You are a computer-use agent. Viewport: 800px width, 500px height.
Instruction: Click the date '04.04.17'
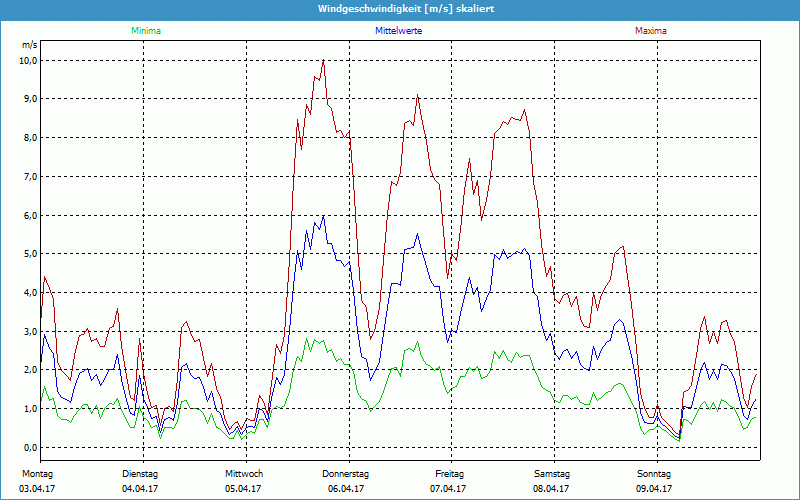(x=140, y=489)
